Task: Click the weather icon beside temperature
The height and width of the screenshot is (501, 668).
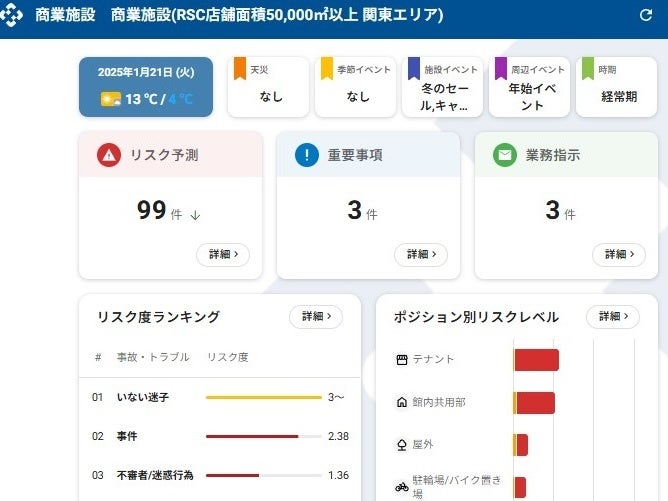Action: pos(110,99)
